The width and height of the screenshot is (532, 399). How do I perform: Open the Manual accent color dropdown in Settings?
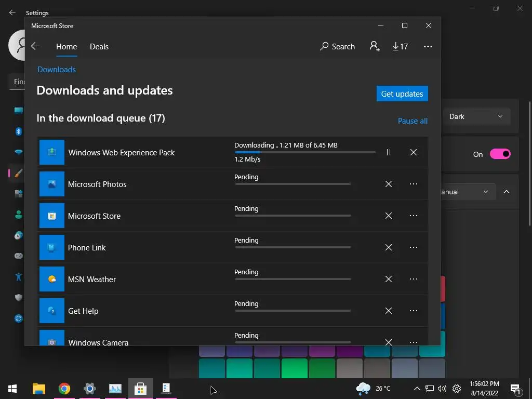tap(468, 192)
